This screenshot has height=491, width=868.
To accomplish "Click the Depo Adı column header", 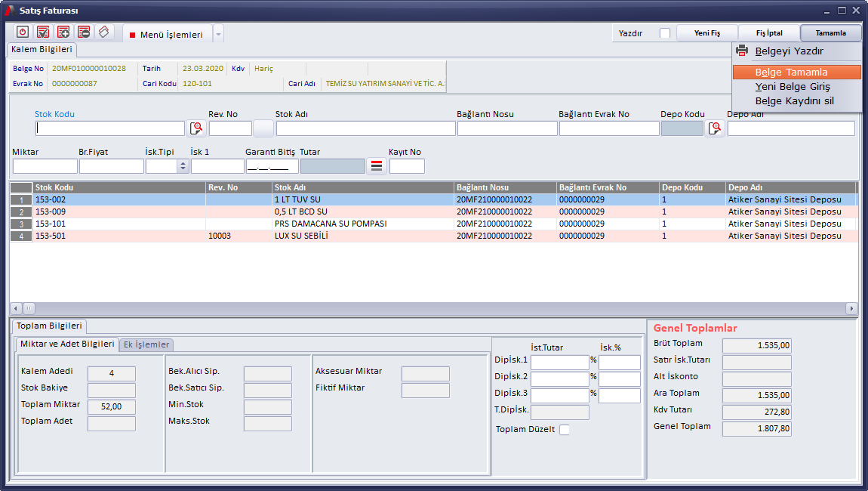I will tap(791, 187).
